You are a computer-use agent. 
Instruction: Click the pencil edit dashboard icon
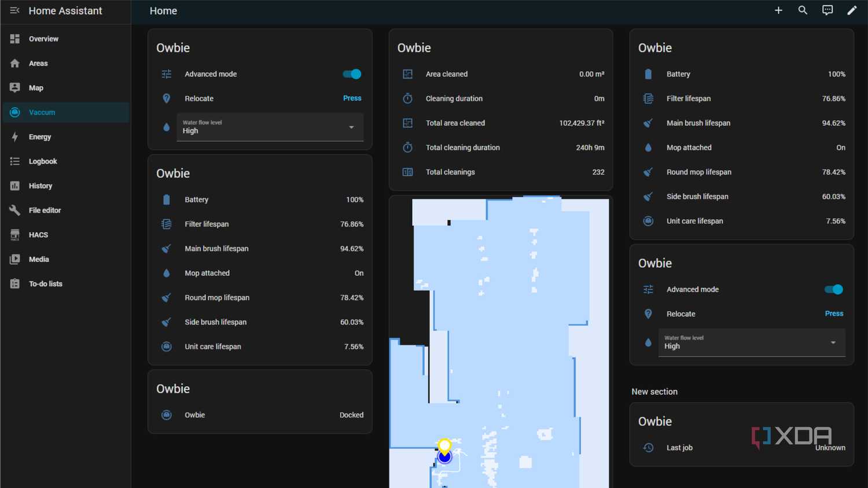click(852, 10)
